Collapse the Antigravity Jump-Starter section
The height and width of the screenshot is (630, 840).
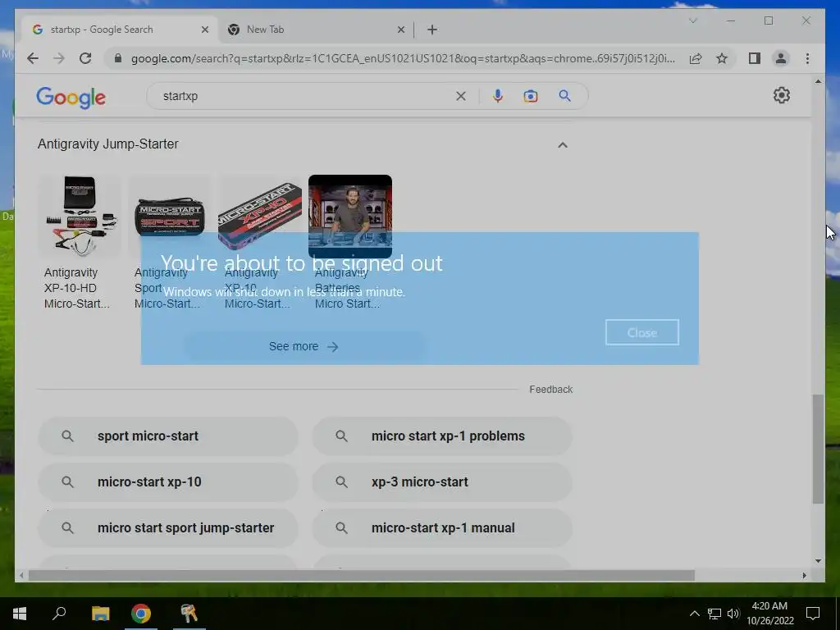[x=563, y=144]
